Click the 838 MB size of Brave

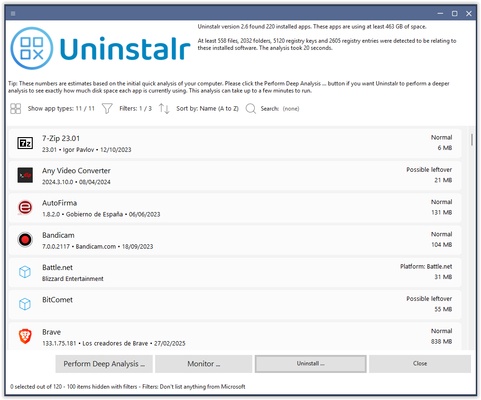pyautogui.click(x=441, y=342)
